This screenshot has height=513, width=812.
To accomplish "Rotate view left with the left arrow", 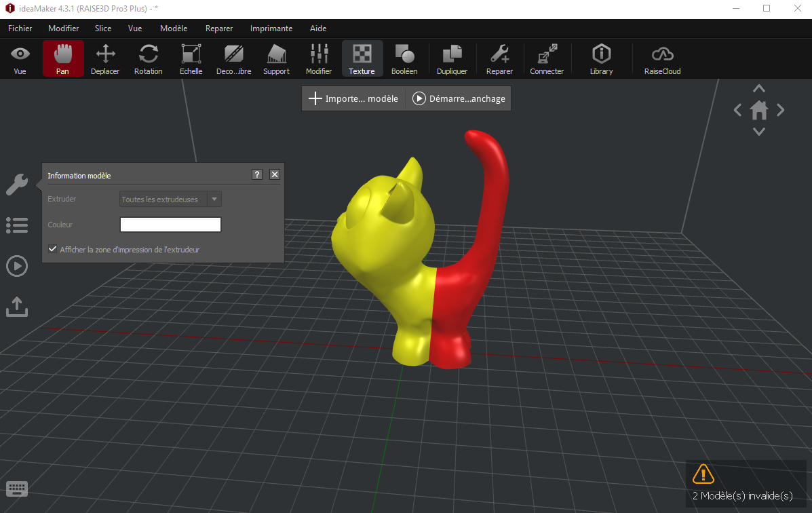I will pyautogui.click(x=738, y=110).
